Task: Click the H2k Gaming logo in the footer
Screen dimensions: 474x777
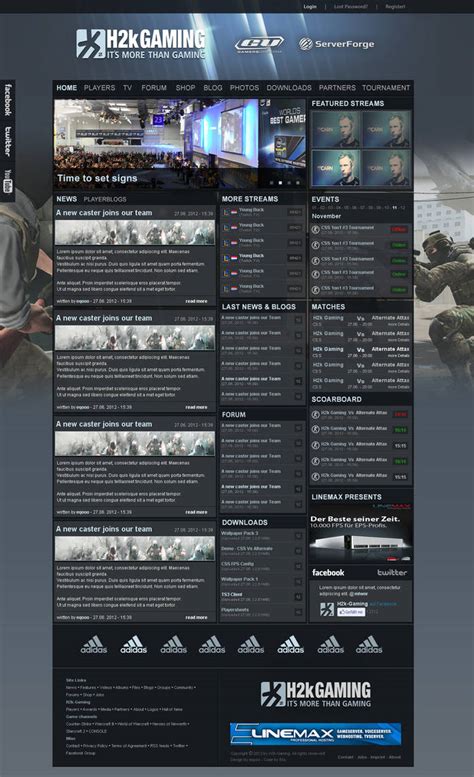Action: tap(316, 694)
